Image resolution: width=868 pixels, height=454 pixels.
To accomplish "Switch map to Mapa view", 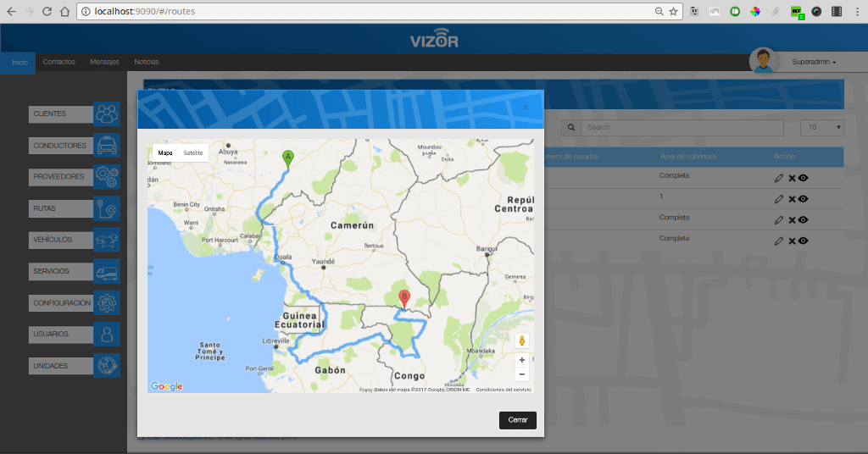I will pyautogui.click(x=165, y=153).
